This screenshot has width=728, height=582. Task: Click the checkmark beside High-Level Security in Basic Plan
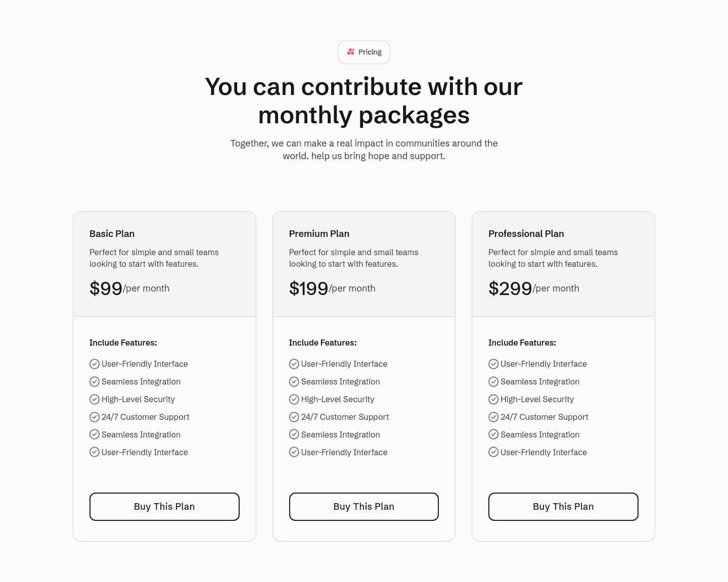[95, 399]
